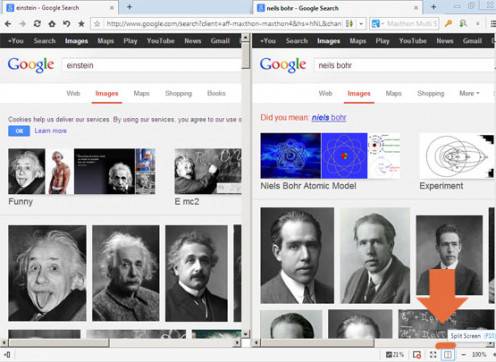Select Maps tab in neils bohr results
Image resolution: width=496 pixels, height=362 pixels.
(x=394, y=93)
